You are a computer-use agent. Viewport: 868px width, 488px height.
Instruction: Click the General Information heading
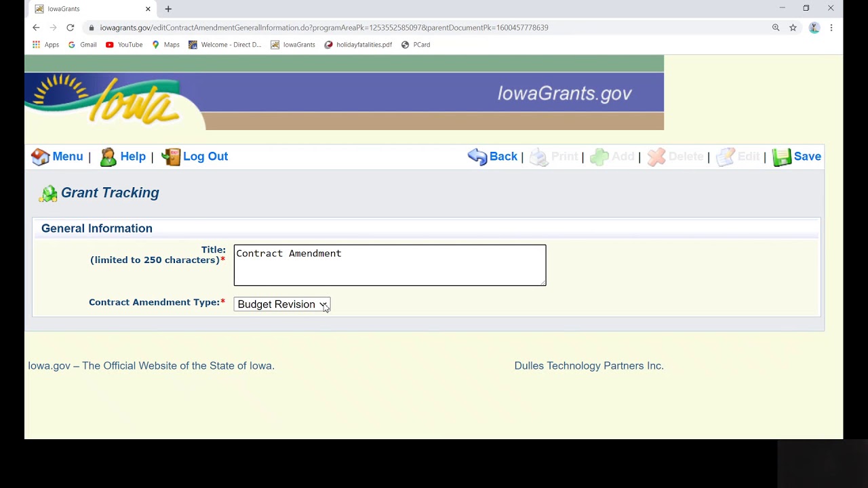click(x=97, y=228)
